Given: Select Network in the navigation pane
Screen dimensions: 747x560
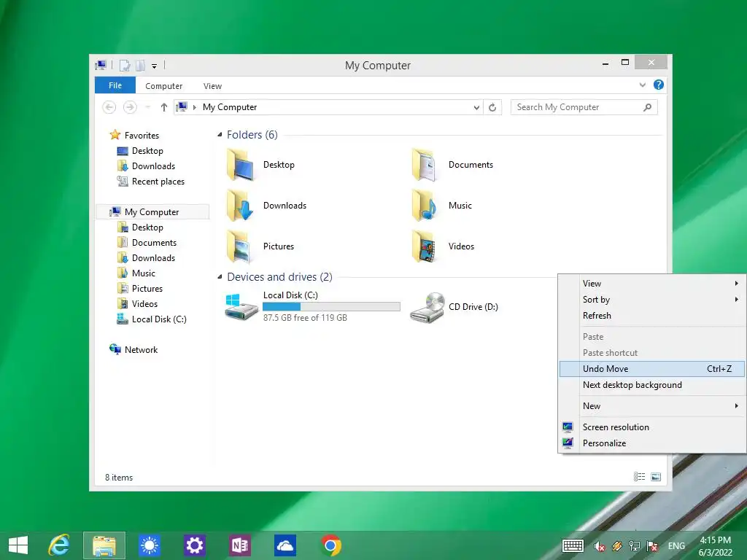Looking at the screenshot, I should [141, 349].
